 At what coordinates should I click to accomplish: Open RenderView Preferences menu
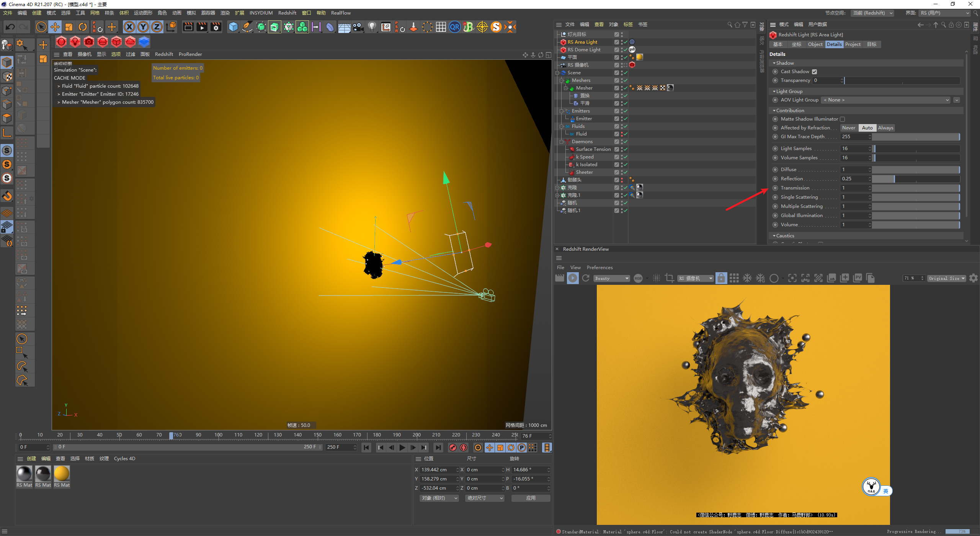tap(599, 268)
